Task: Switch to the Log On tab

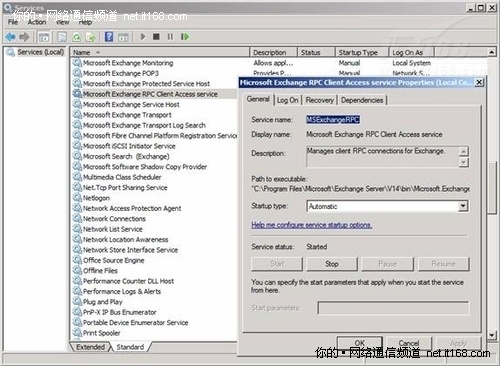Action: pos(287,100)
